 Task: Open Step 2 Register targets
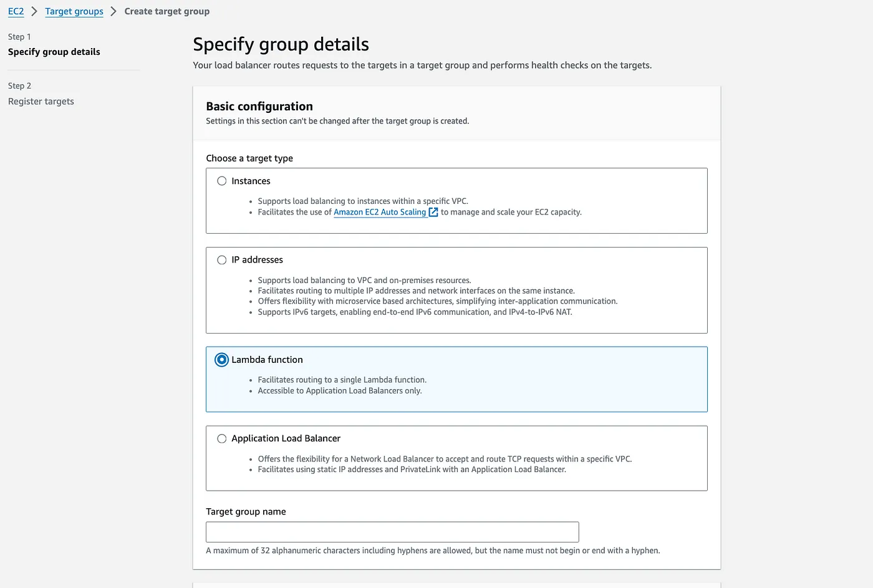[x=41, y=101]
